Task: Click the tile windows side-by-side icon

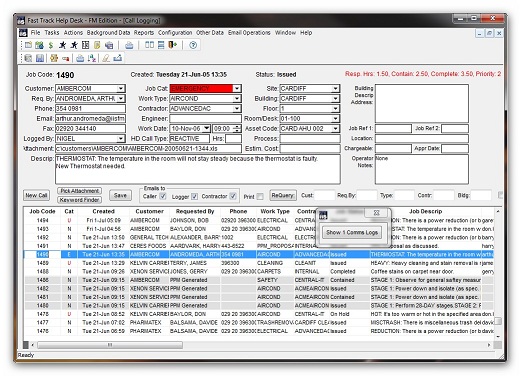Action: point(149,45)
